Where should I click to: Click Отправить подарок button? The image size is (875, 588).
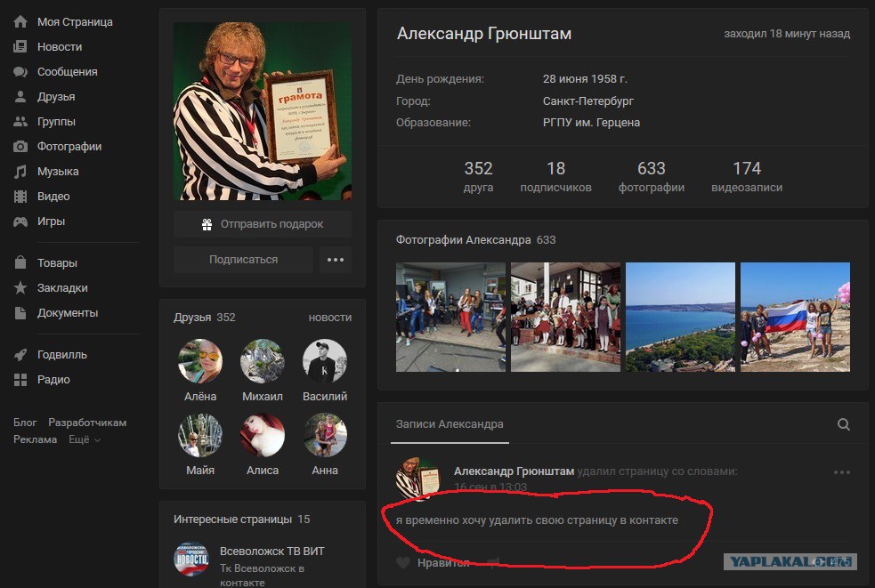[263, 224]
